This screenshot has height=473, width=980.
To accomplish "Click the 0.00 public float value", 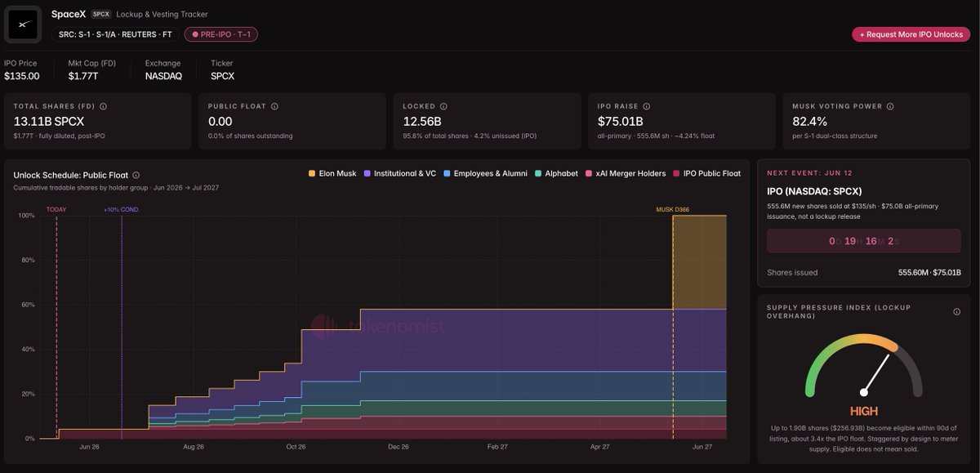I will [222, 122].
